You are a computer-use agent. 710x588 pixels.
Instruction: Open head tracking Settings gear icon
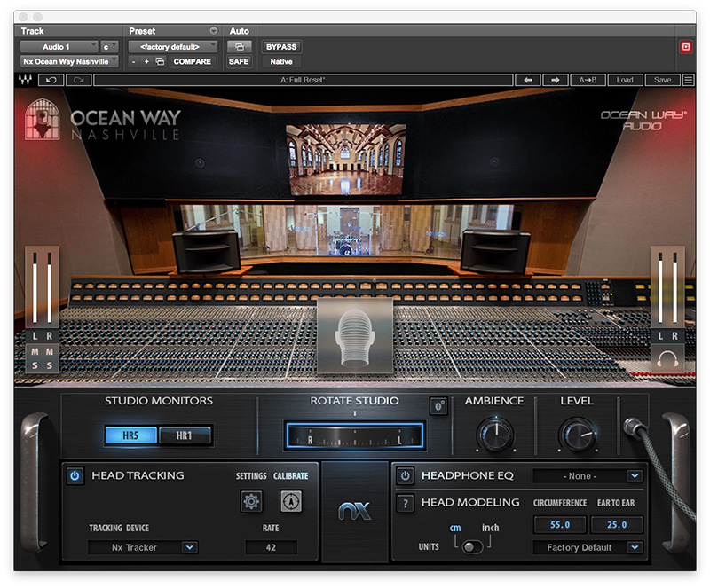click(x=251, y=500)
